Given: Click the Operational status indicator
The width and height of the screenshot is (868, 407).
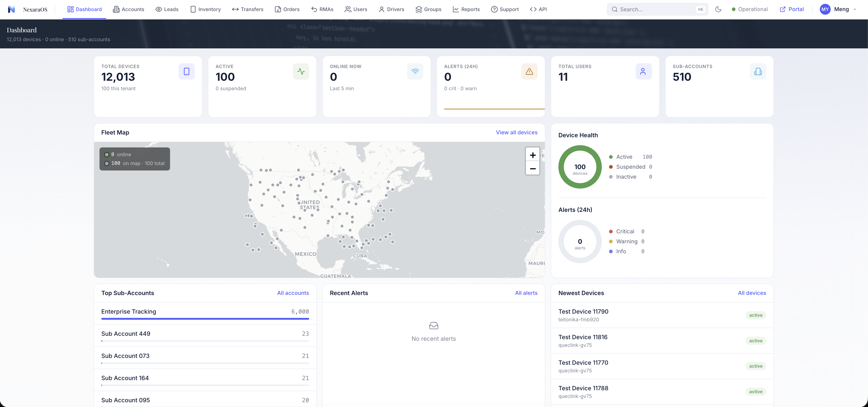Looking at the screenshot, I should (749, 9).
